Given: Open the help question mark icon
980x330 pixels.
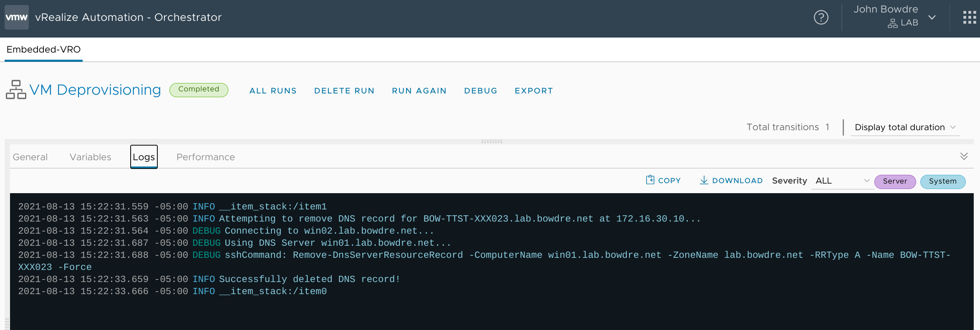Looking at the screenshot, I should click(821, 17).
